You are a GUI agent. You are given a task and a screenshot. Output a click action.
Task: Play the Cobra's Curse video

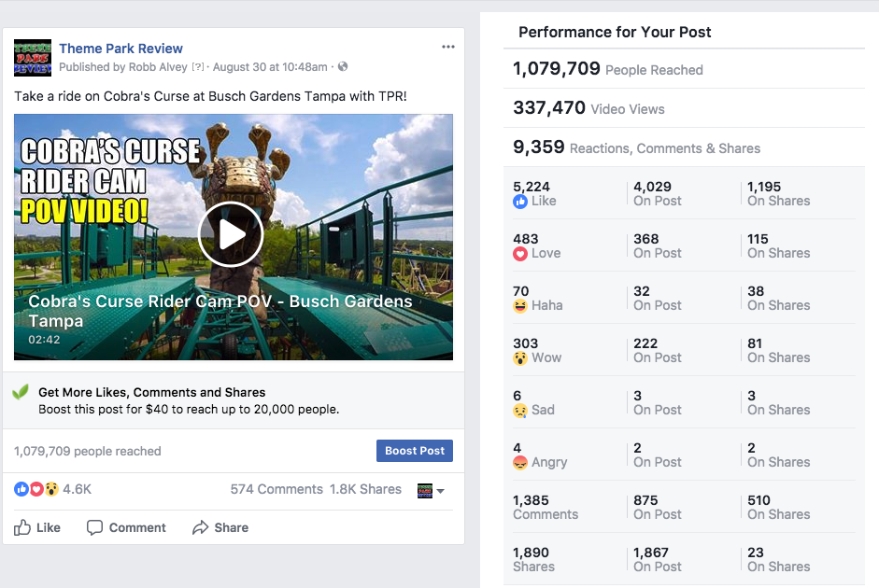coord(231,234)
